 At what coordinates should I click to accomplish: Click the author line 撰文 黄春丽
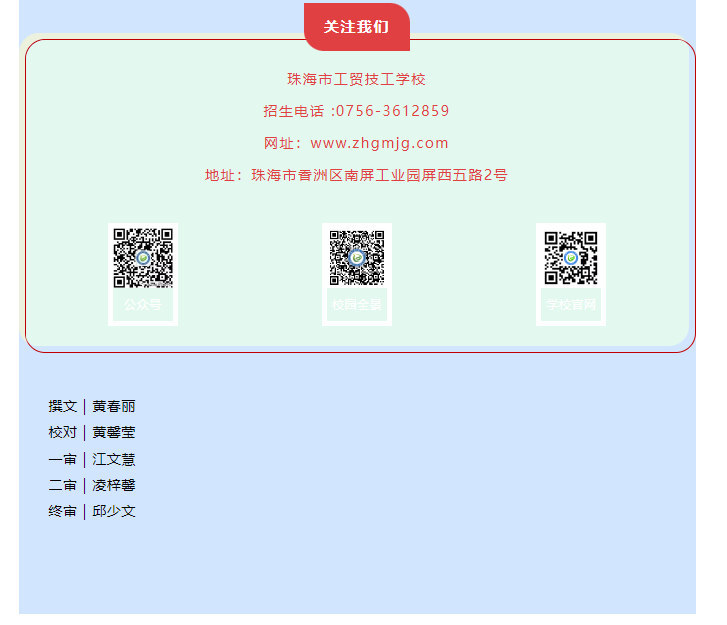pyautogui.click(x=92, y=407)
